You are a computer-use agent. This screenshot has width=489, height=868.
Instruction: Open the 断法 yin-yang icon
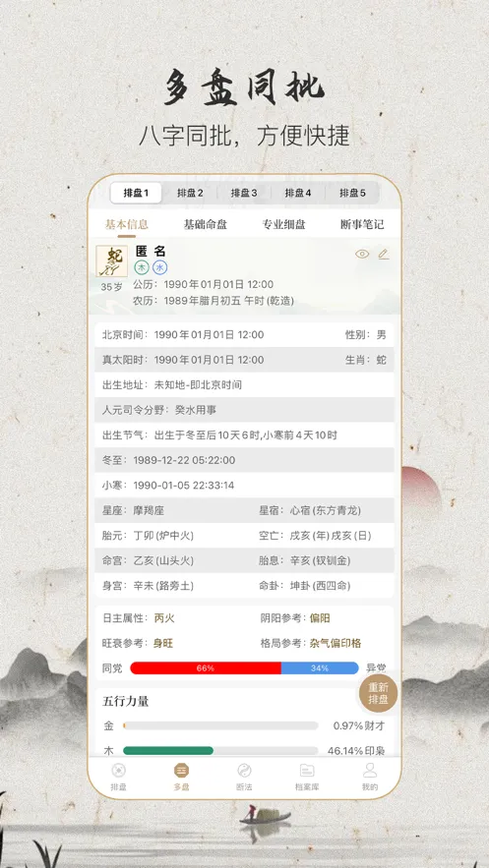pyautogui.click(x=244, y=770)
